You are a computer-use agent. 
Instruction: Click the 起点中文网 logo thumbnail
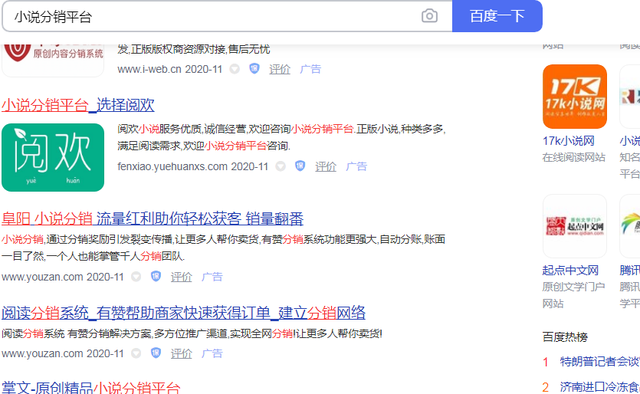click(x=575, y=226)
